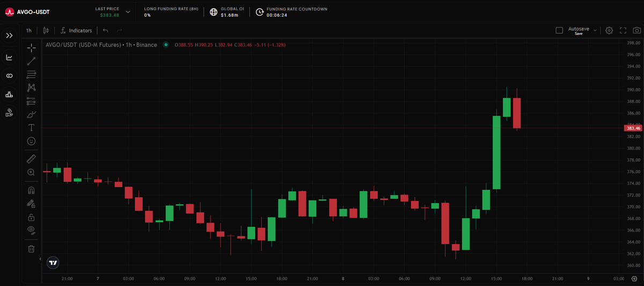Select the Fibonacci retracement tool
This screenshot has height=286, width=644.
[x=31, y=74]
